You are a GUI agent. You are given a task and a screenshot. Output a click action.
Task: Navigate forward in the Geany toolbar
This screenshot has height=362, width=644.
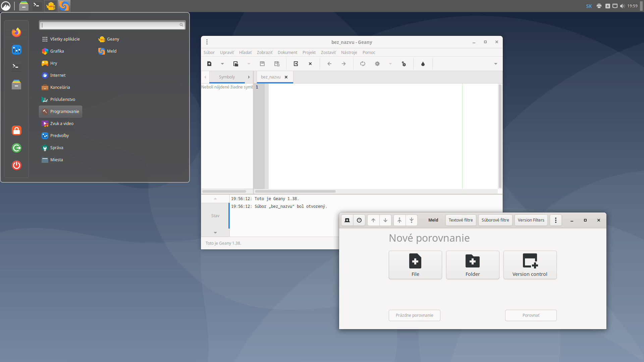coord(344,64)
